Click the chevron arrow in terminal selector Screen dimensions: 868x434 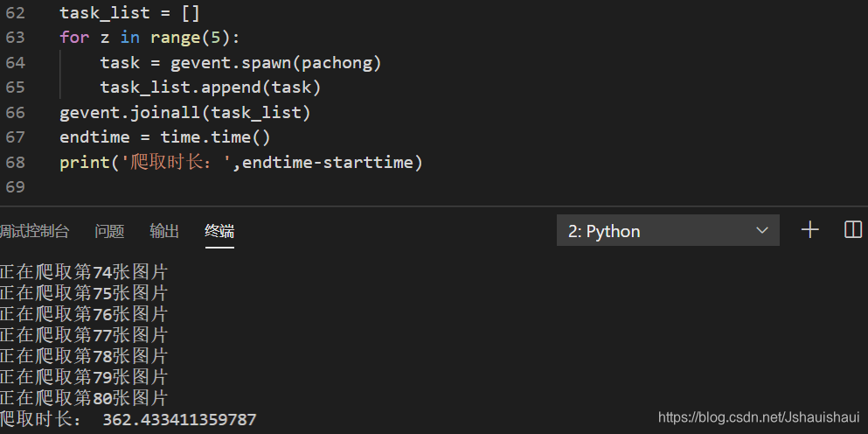point(761,231)
